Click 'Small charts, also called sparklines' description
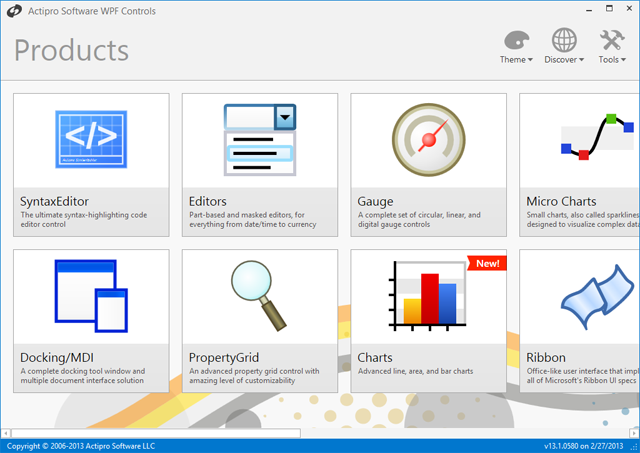This screenshot has height=453, width=640. pos(582,220)
